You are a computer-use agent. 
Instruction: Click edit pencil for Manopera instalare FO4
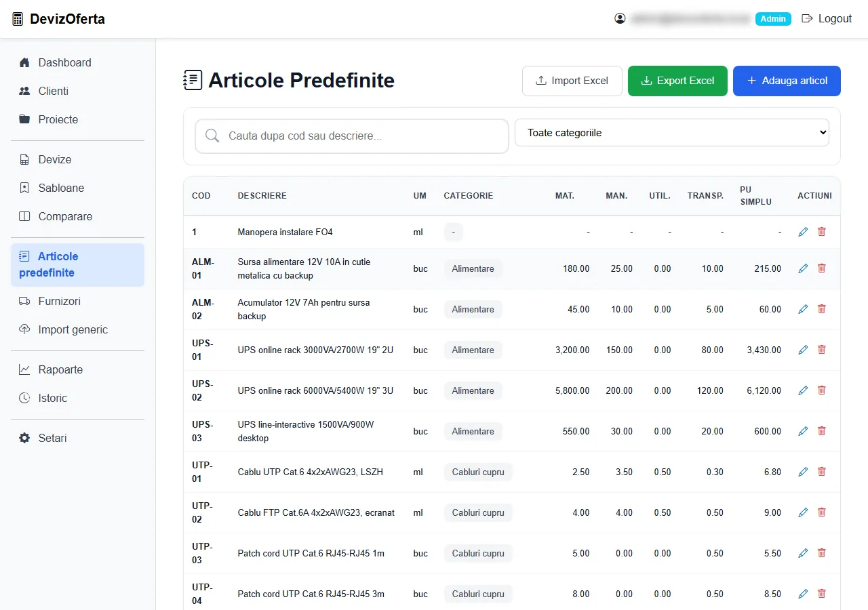[x=803, y=232]
